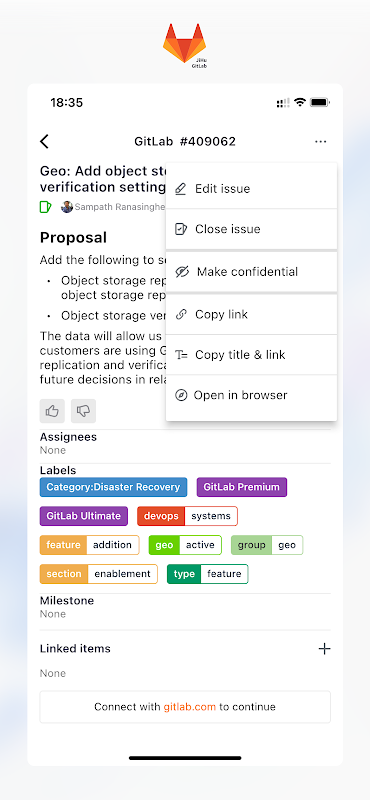Choose Copy link menu entry
The height and width of the screenshot is (800, 370).
click(x=251, y=314)
